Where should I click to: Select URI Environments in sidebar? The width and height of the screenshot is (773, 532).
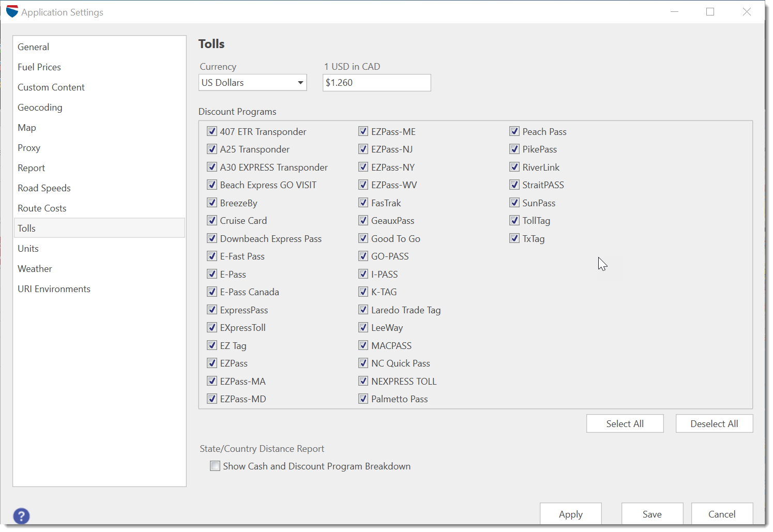(x=99, y=289)
